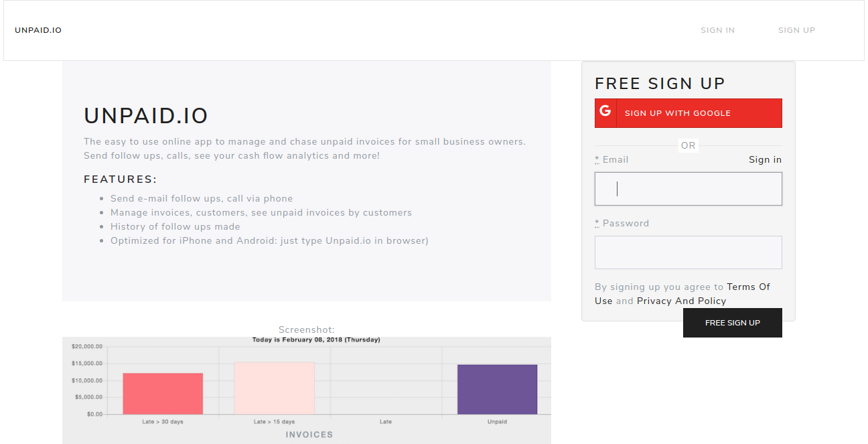The image size is (868, 444).
Task: Click the OR divider label
Action: click(689, 145)
